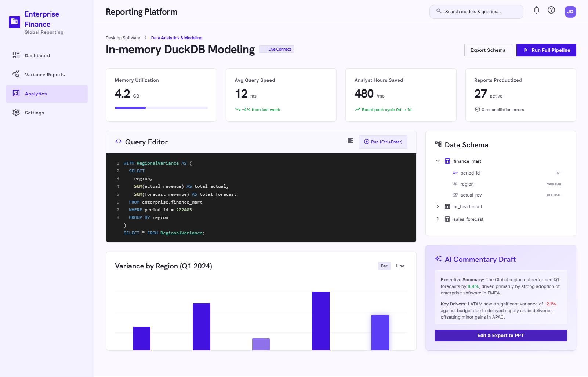
Task: Expand the sales_forecast table node
Action: [438, 219]
